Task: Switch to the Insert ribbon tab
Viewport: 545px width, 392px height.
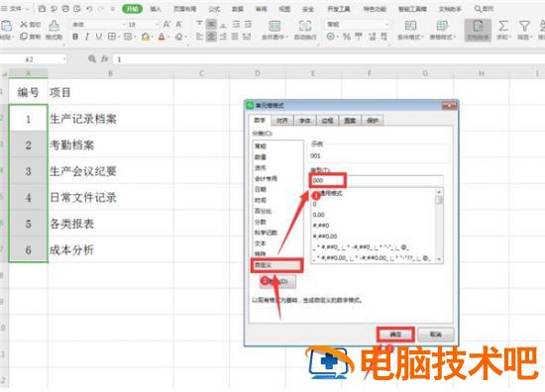Action: coord(156,9)
